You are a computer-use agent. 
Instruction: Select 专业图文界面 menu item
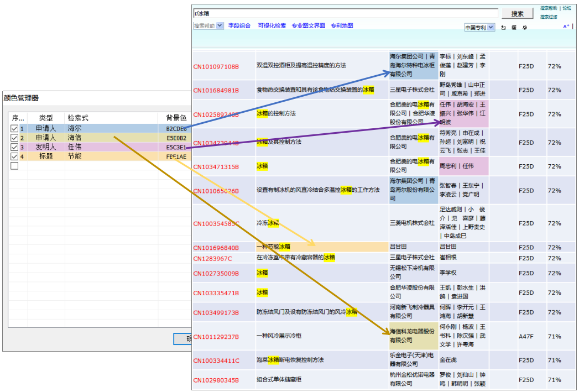click(308, 26)
